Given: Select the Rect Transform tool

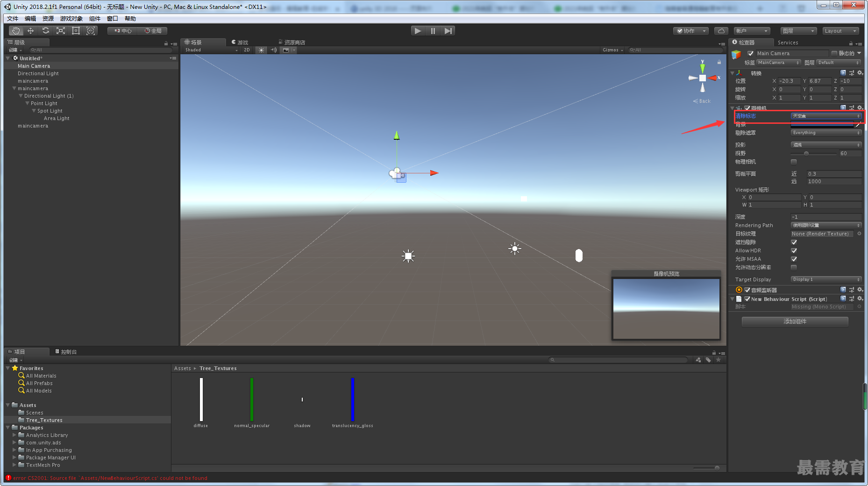Looking at the screenshot, I should [x=76, y=31].
